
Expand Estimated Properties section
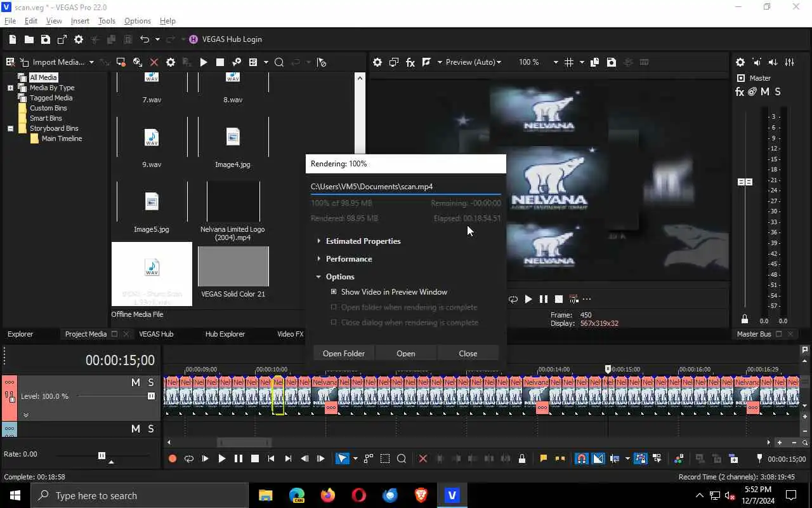click(x=318, y=241)
